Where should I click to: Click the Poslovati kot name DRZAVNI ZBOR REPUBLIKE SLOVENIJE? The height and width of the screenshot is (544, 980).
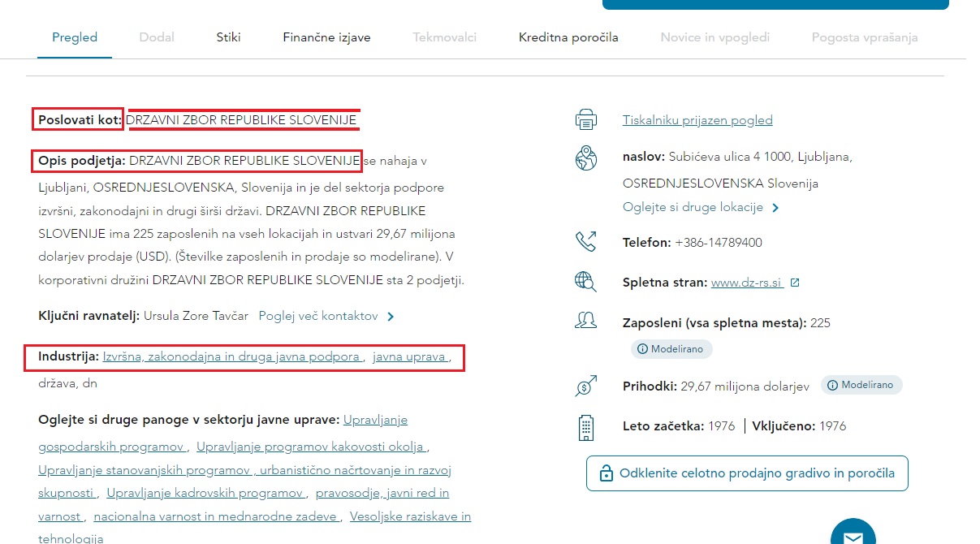click(x=241, y=120)
